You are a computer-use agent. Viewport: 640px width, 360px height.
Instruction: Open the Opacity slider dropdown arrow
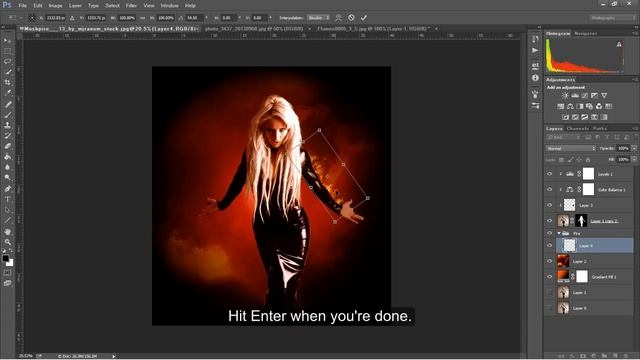coord(634,149)
